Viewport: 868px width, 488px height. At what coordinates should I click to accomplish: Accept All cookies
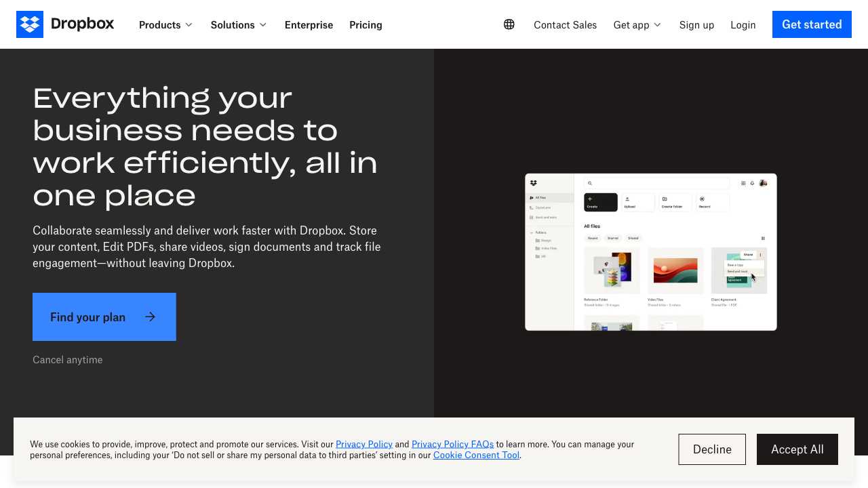(797, 449)
